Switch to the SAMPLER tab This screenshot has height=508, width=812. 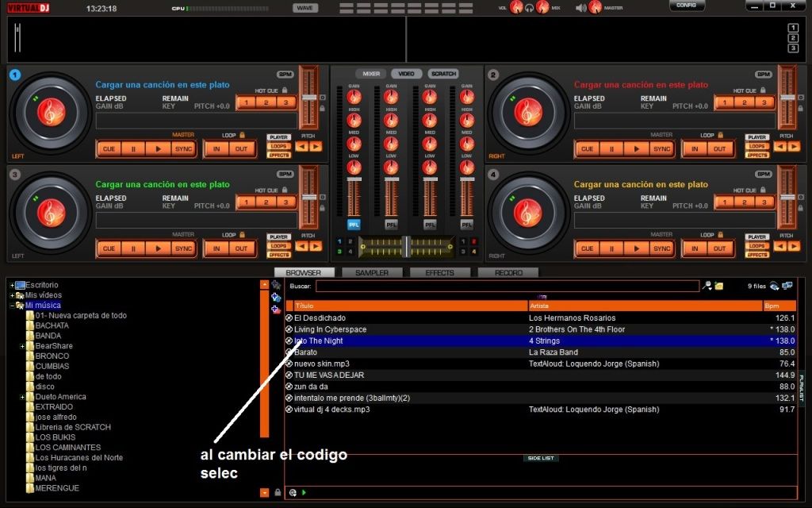tap(372, 273)
